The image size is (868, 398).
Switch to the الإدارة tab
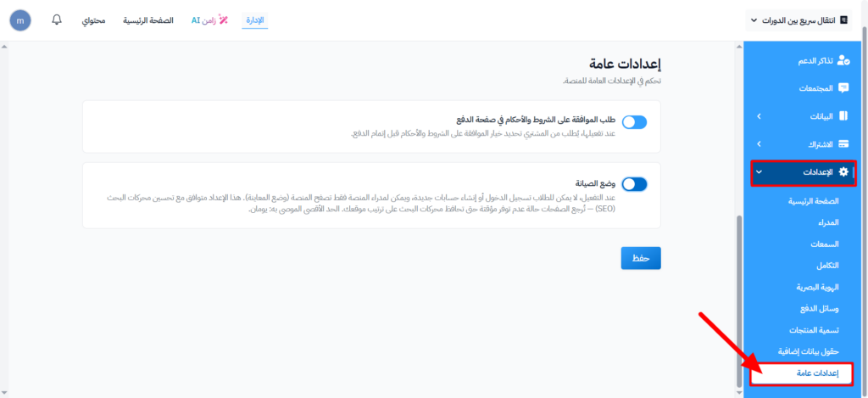254,20
